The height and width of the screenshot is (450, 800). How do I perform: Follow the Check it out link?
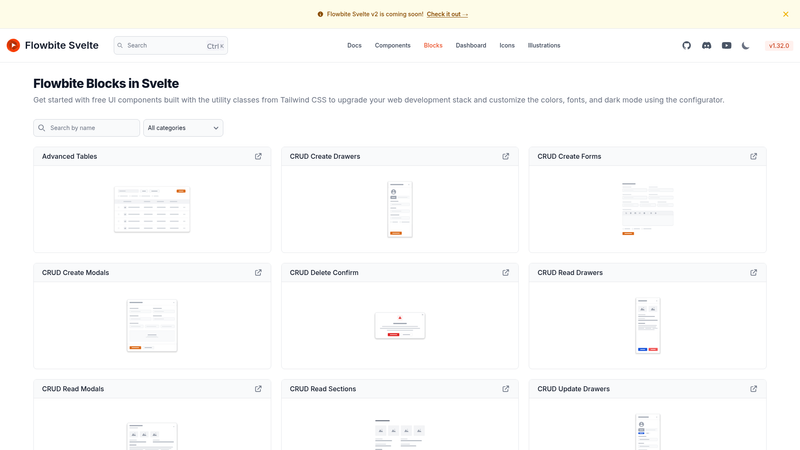coord(447,14)
